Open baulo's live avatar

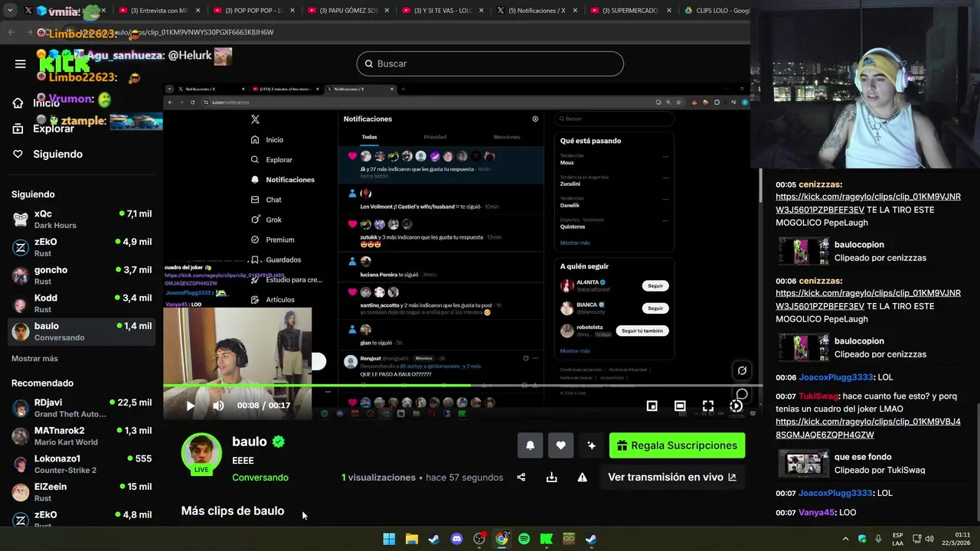(x=201, y=453)
